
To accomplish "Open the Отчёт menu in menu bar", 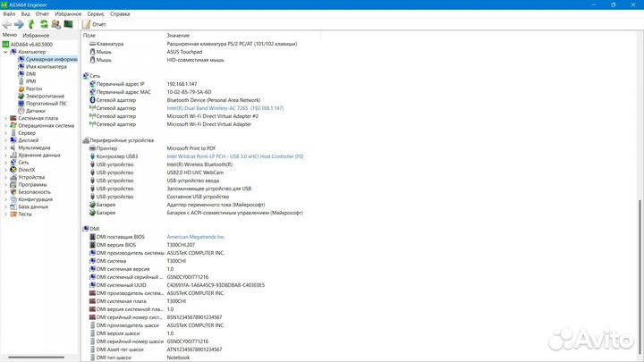I will tap(42, 14).
